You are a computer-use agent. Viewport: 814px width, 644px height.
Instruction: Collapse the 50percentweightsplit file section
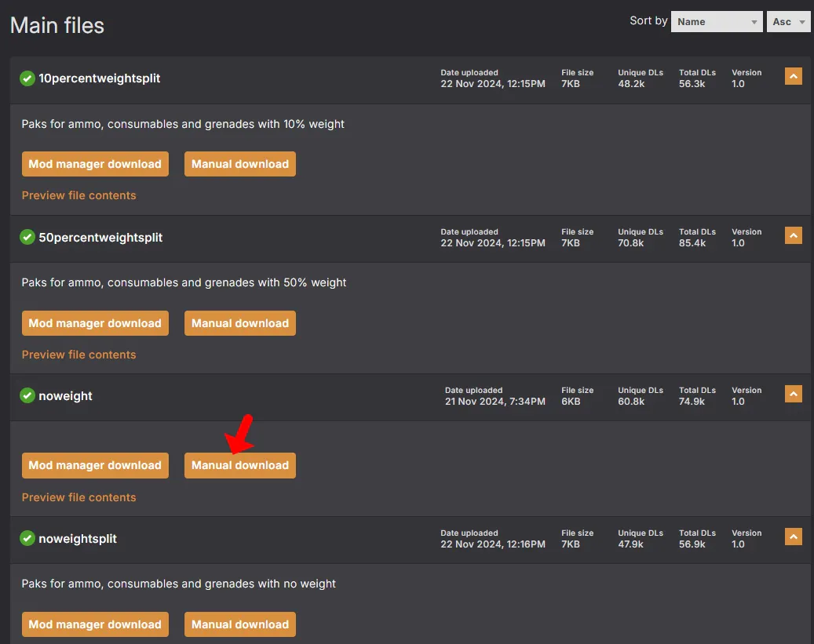(793, 235)
